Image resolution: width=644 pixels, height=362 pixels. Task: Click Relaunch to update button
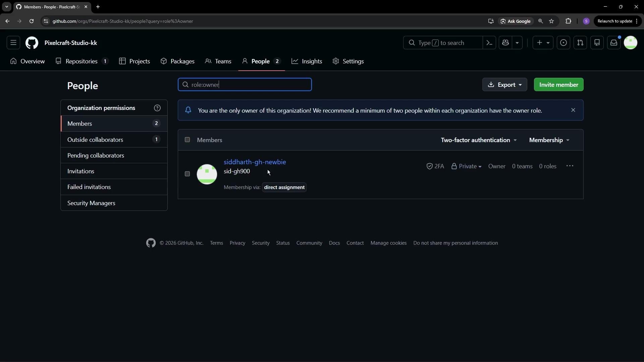(x=618, y=21)
